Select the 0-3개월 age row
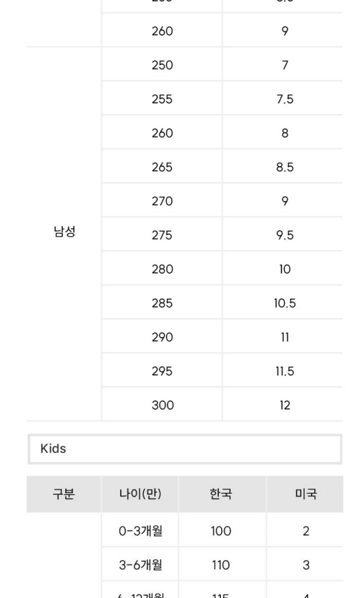This screenshot has height=598, width=364. click(x=140, y=531)
